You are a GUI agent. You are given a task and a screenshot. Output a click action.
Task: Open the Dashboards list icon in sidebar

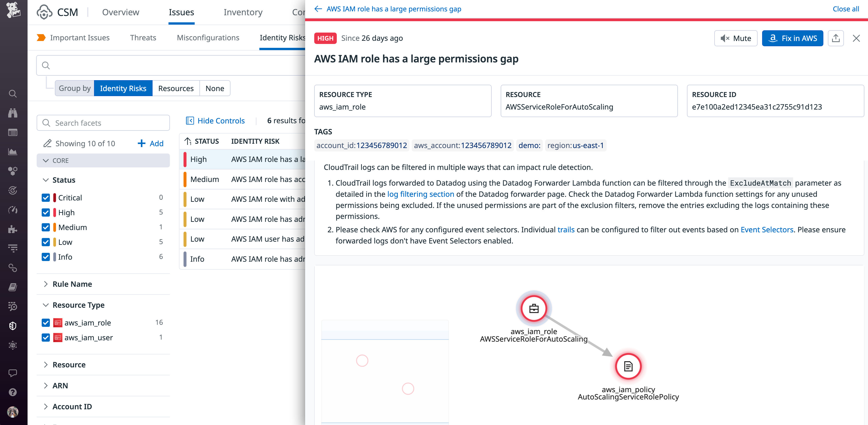click(x=13, y=132)
